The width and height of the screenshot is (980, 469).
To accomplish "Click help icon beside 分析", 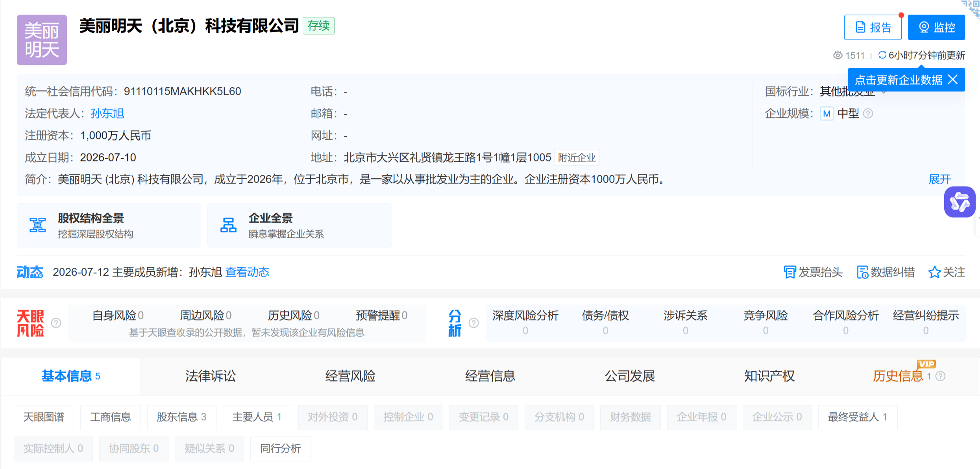I will click(x=474, y=323).
